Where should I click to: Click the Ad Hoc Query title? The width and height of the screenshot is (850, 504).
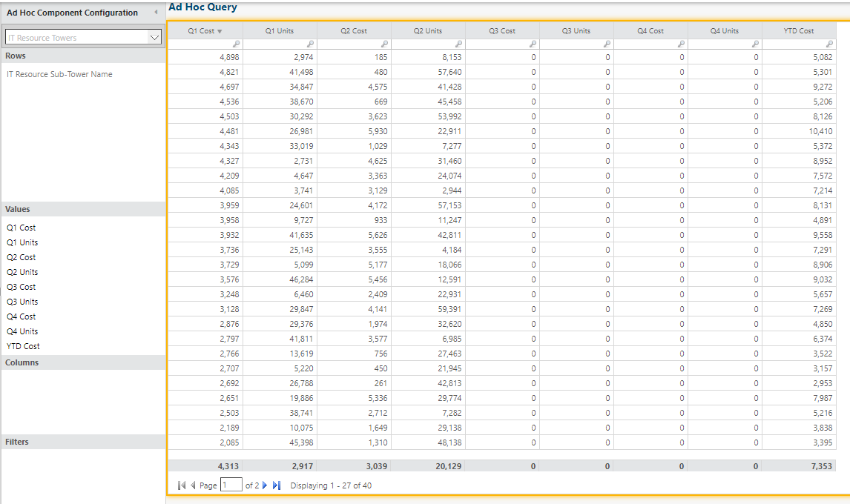(x=202, y=7)
